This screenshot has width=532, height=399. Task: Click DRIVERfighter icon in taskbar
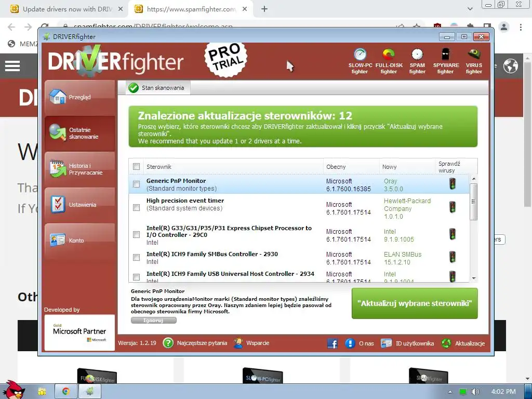click(89, 391)
